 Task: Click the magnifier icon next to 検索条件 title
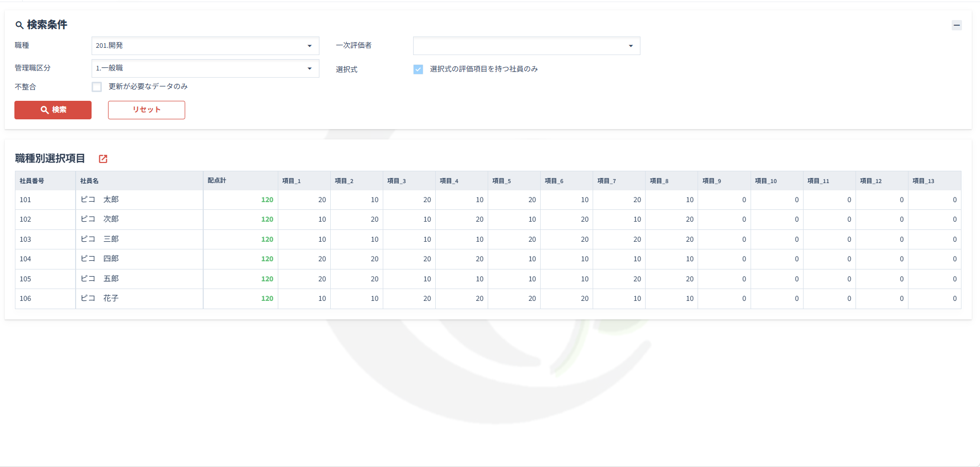click(20, 25)
